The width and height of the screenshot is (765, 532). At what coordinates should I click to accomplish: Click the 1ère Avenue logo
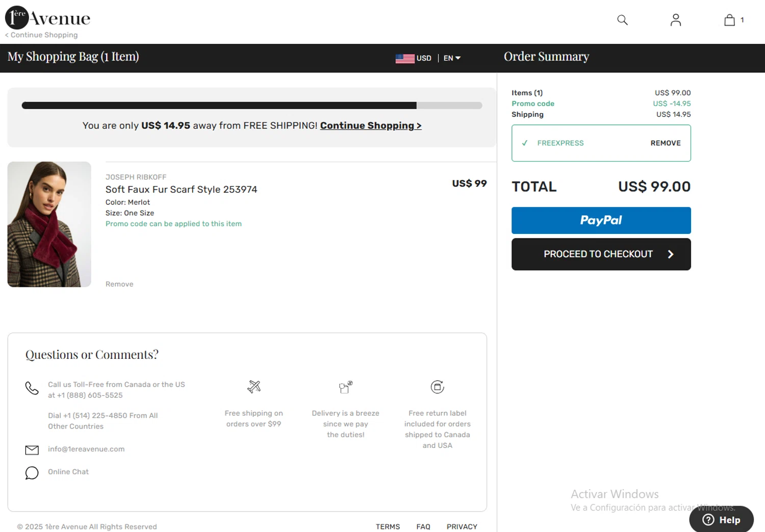[x=47, y=17]
